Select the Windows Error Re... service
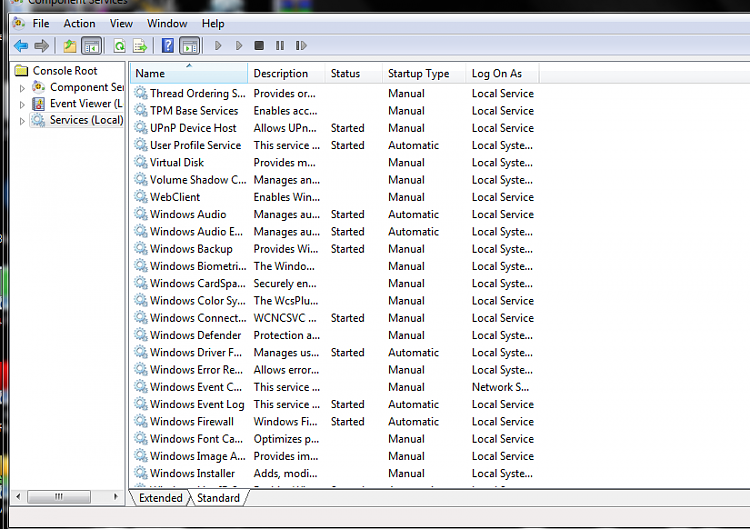The image size is (750, 529). 335,370
